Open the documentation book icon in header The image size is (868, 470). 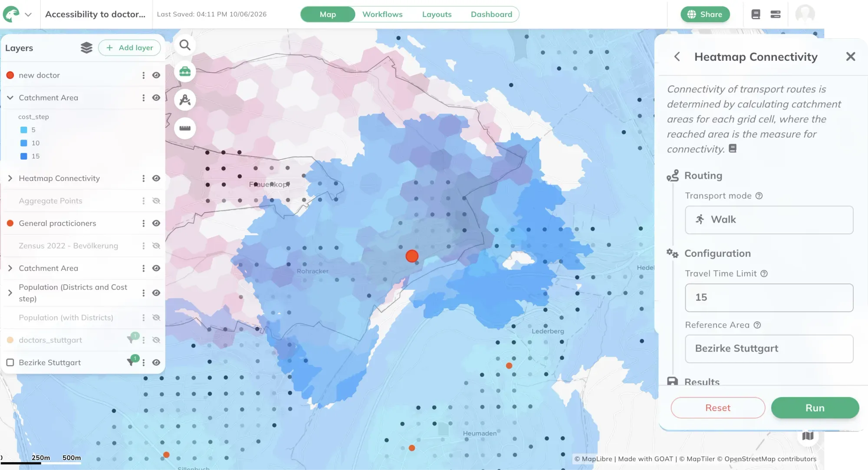click(x=756, y=14)
